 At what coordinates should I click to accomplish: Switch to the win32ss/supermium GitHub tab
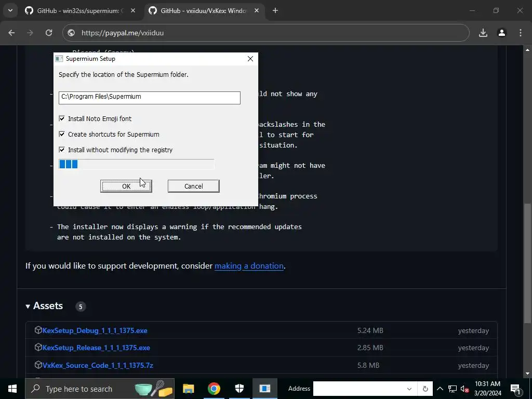(x=81, y=10)
